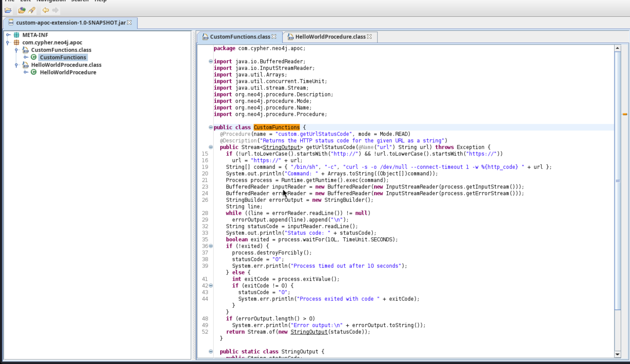Screen dimensions: 630x364
Task: Fold the getUrlStatusCode method block
Action: pos(211,147)
